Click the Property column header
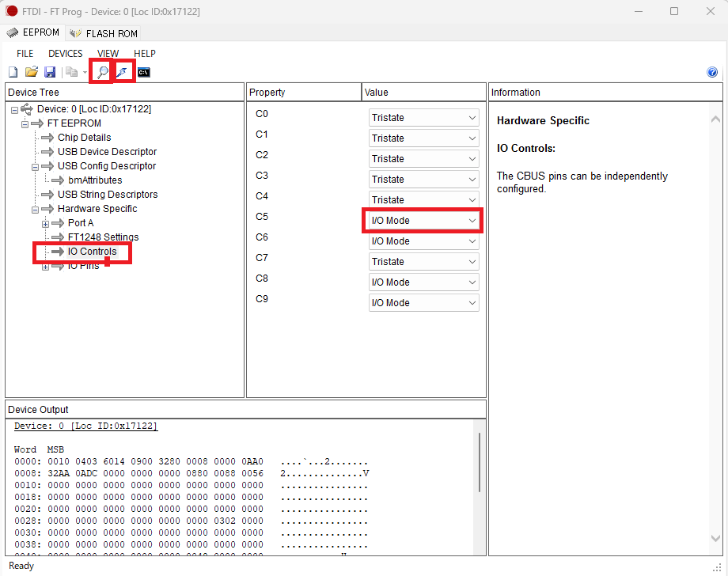Viewport: 728px width, 576px height. [x=304, y=93]
